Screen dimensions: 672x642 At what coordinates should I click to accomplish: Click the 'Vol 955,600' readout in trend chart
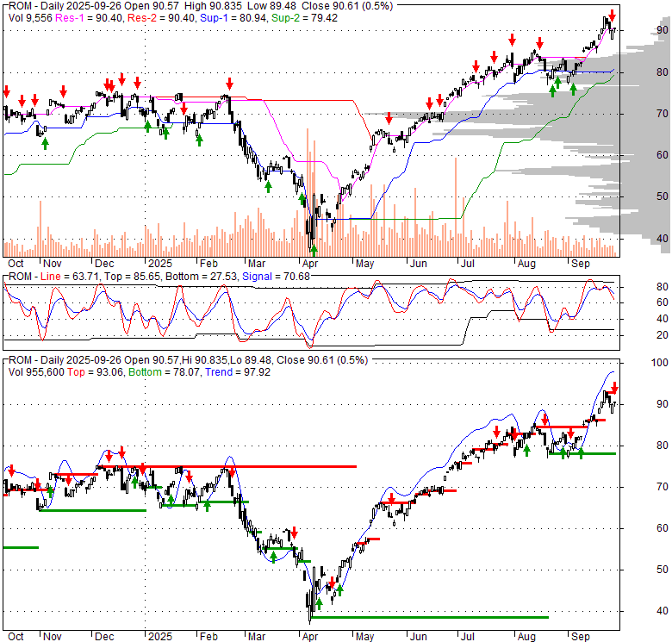click(x=36, y=372)
